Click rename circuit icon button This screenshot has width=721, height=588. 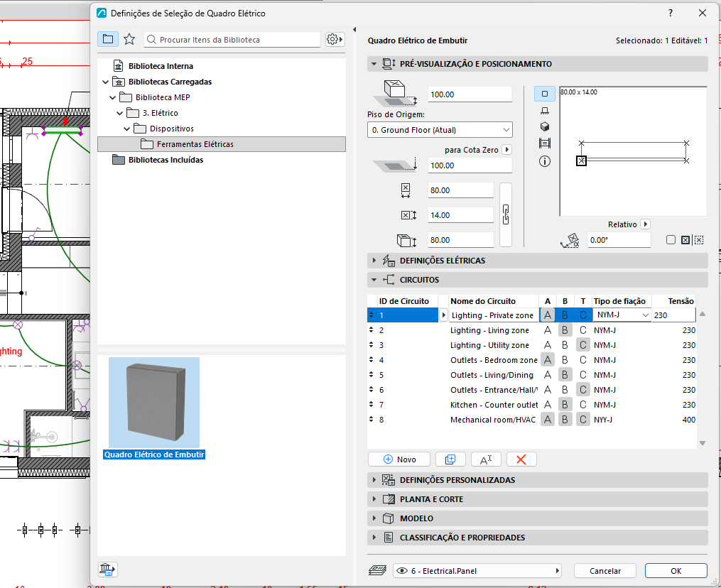pyautogui.click(x=486, y=459)
